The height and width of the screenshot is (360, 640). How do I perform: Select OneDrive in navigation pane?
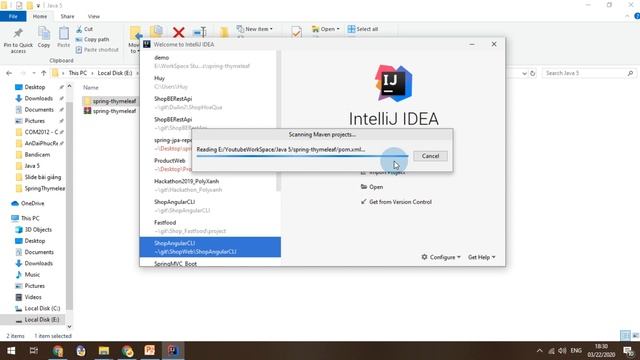coord(32,203)
